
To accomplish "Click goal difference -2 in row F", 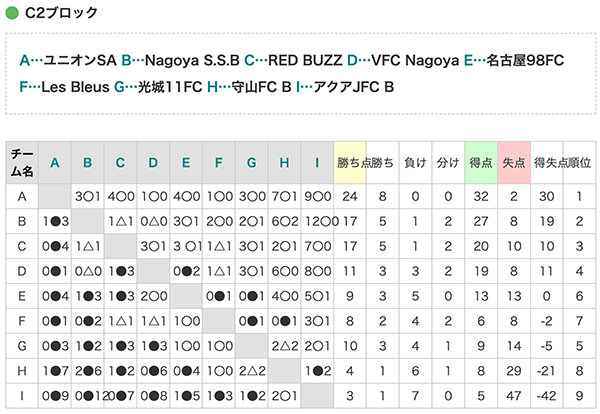I will [546, 321].
